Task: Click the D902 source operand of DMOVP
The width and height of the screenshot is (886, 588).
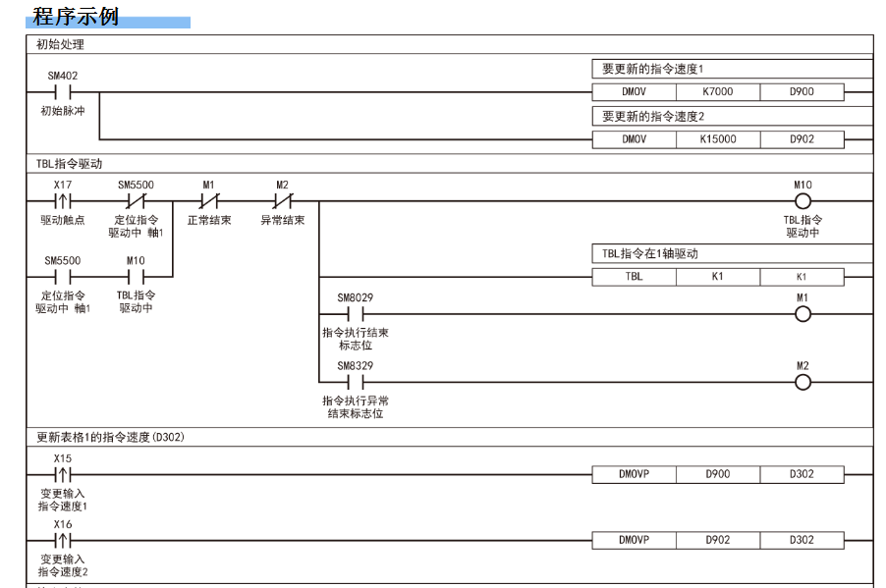Action: coord(717,540)
